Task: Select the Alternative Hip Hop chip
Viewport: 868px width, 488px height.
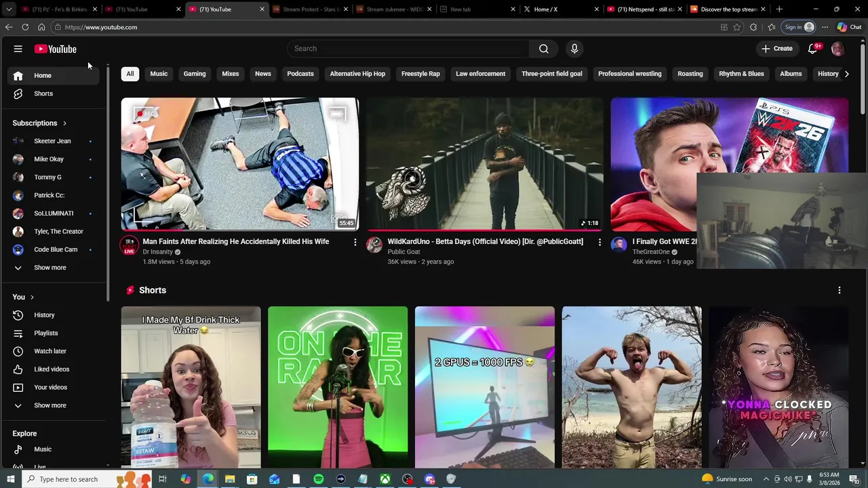Action: [357, 74]
